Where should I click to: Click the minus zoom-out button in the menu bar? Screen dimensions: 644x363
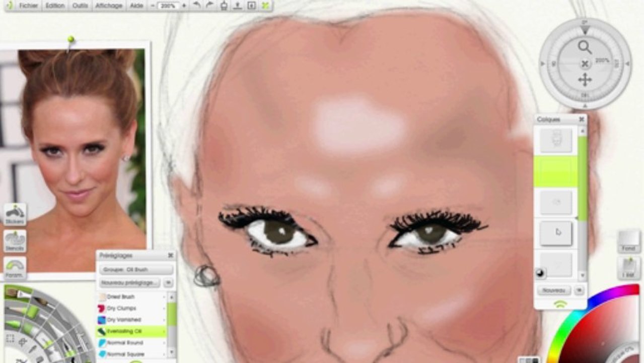(x=153, y=6)
